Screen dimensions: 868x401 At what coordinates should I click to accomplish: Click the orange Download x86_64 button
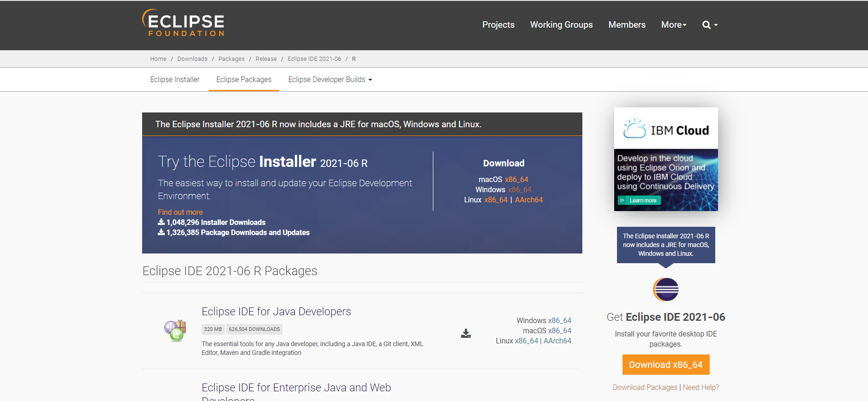[x=666, y=365]
